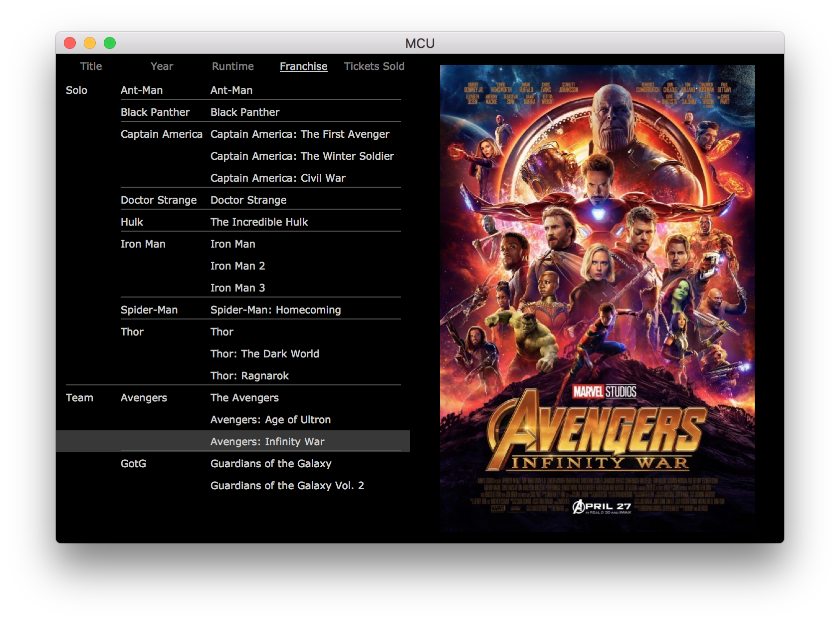
Task: Click the underlined Franchise header
Action: (x=303, y=66)
